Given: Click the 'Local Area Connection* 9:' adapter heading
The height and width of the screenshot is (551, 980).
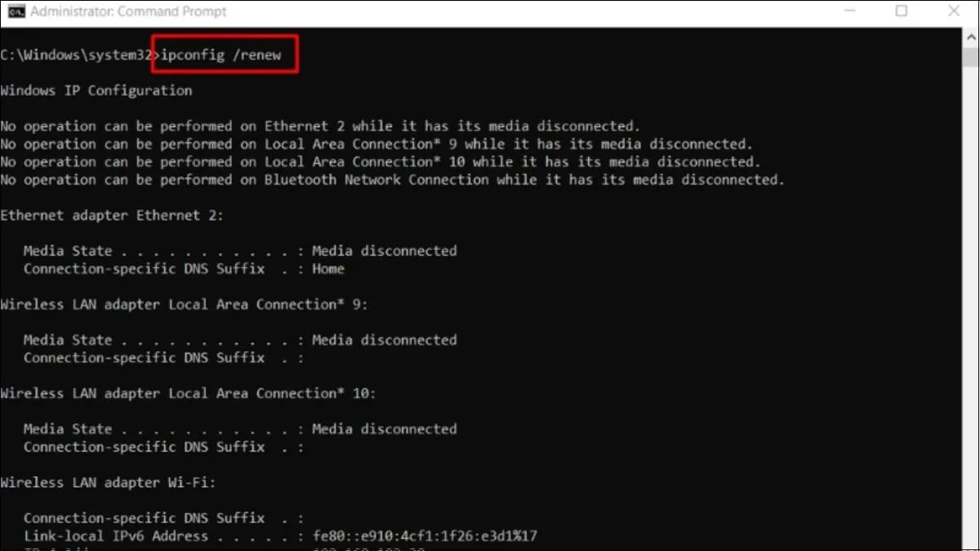Looking at the screenshot, I should (x=184, y=304).
